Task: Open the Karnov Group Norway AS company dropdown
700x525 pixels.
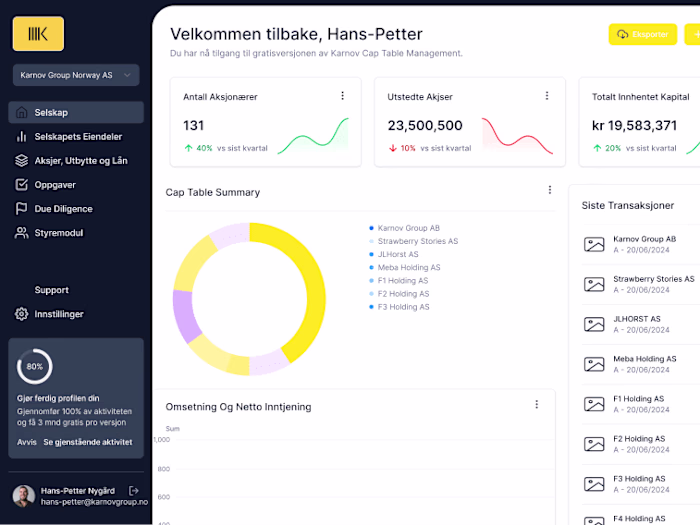Action: tap(75, 75)
